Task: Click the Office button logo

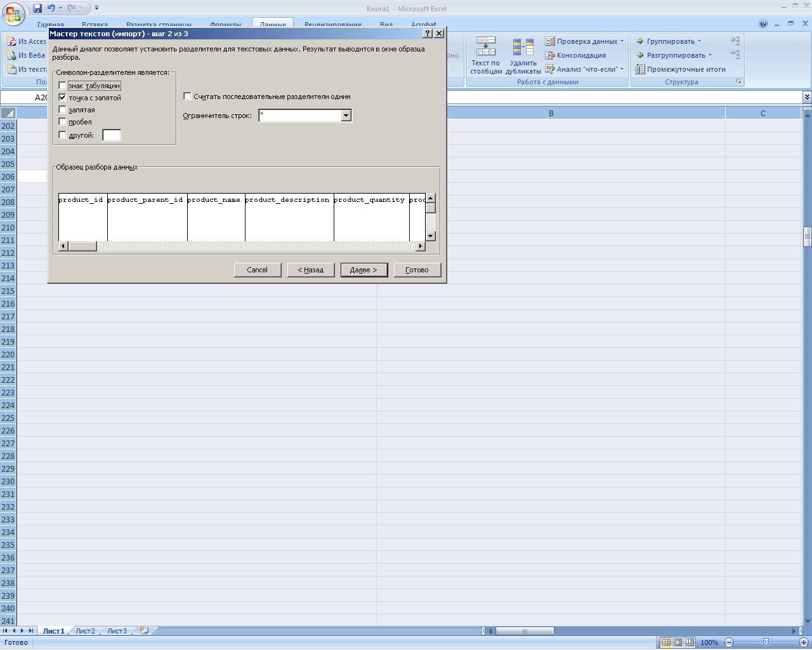Action: point(13,13)
